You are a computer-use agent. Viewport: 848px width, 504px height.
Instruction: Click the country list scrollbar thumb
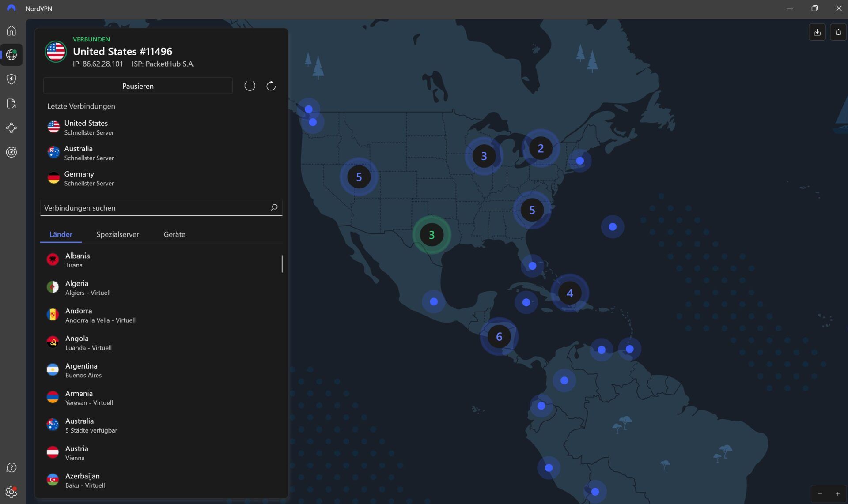pos(282,263)
